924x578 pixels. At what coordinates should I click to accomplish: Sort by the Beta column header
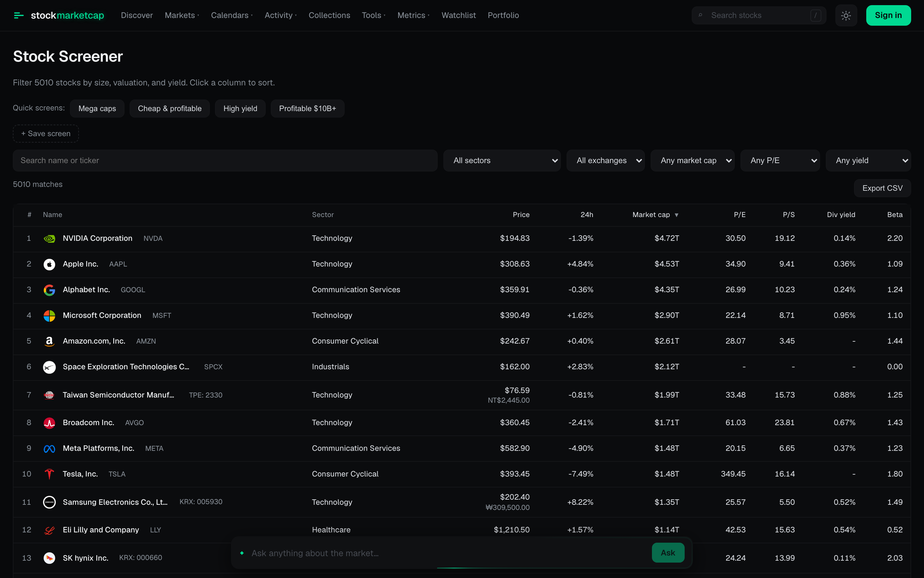[894, 215]
